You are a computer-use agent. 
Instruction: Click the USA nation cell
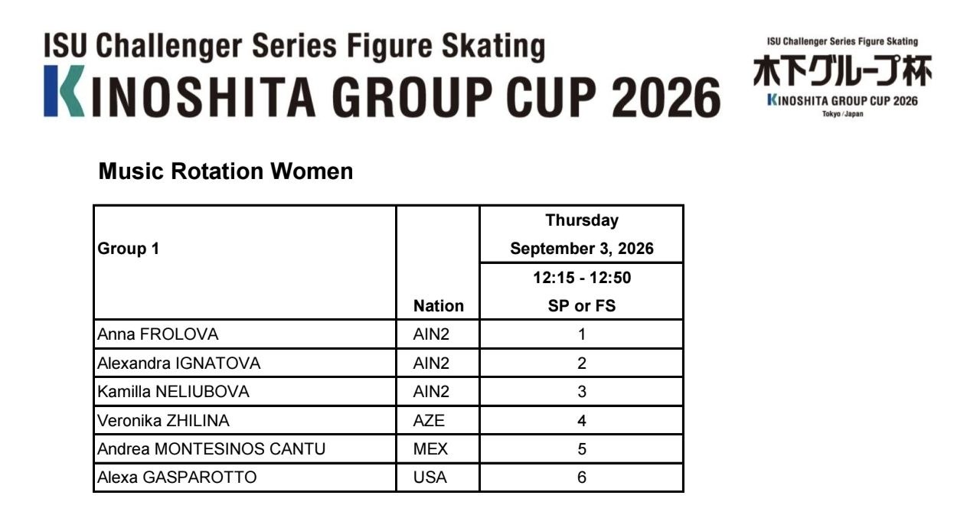pos(438,478)
